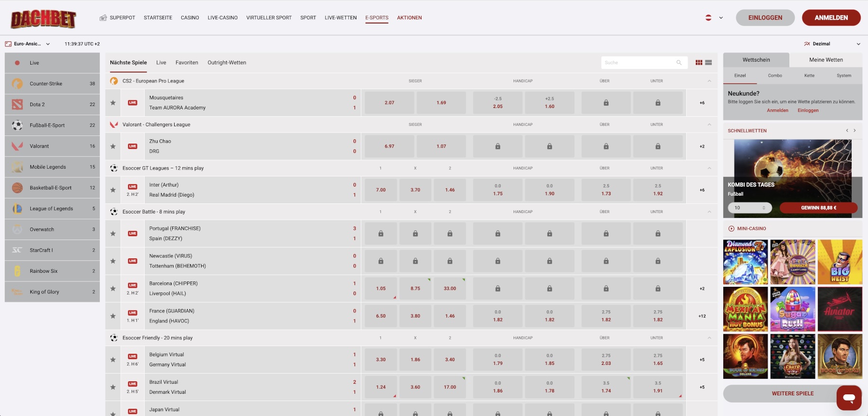Open the Counter-Strike sidebar icon

pos(17,84)
